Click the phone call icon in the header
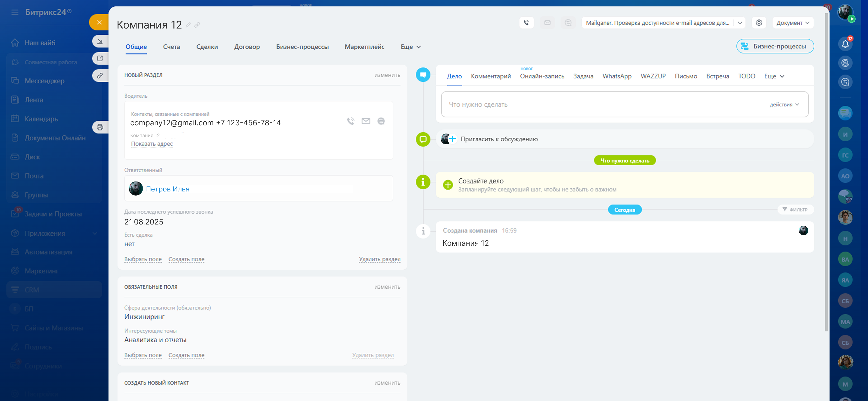868x401 pixels. (526, 23)
